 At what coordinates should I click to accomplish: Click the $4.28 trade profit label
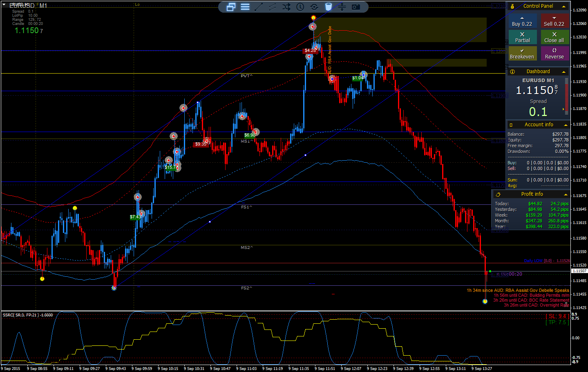tap(310, 51)
